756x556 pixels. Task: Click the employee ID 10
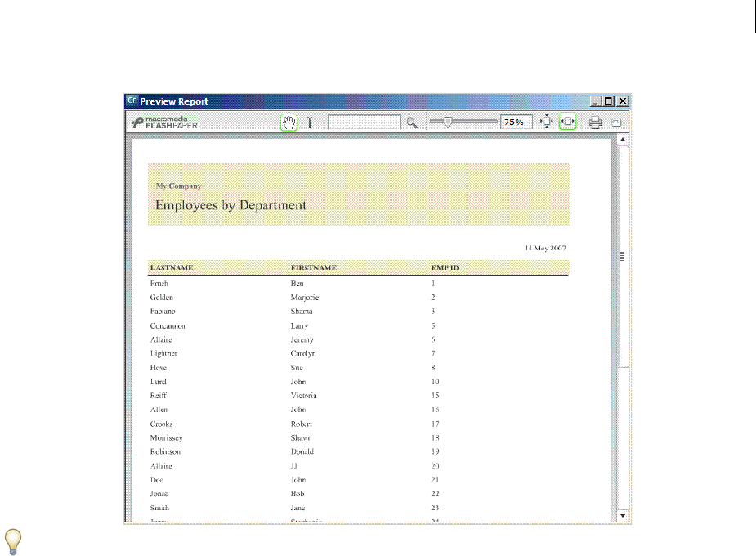pos(436,382)
